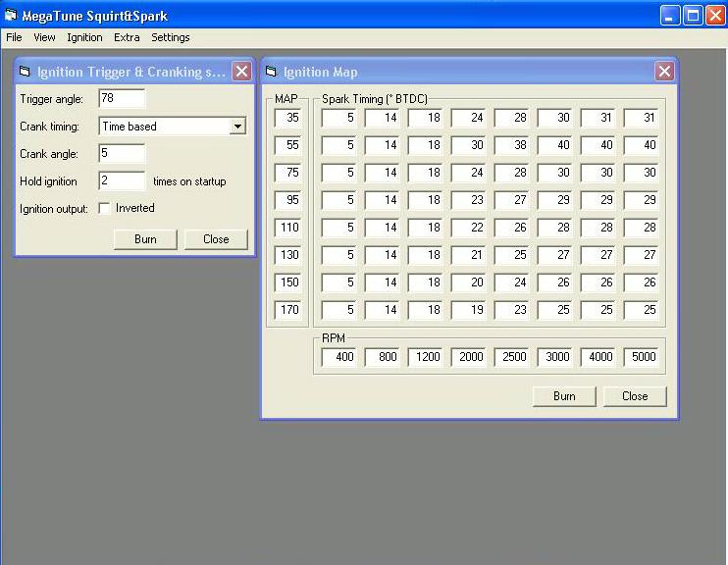Close the Ignition Map window via X
Image resolution: width=728 pixels, height=565 pixels.
click(664, 72)
